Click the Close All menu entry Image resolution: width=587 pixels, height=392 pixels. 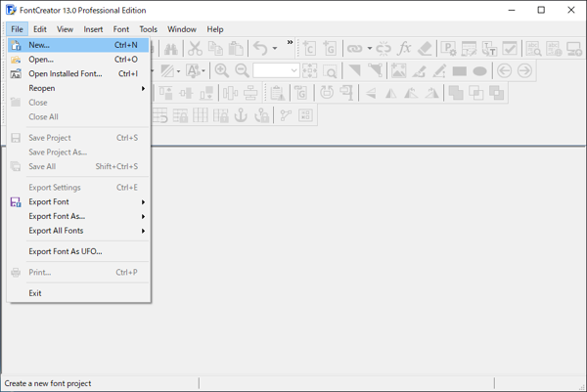tap(78, 117)
